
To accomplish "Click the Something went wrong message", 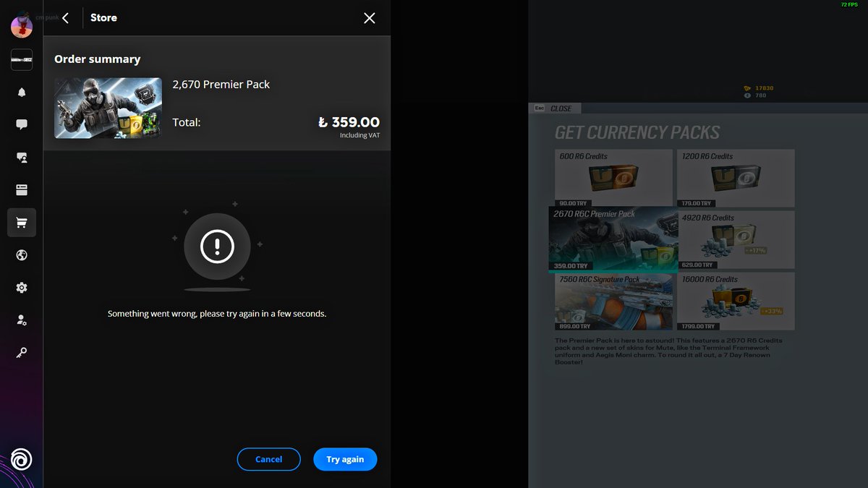I will click(x=217, y=314).
